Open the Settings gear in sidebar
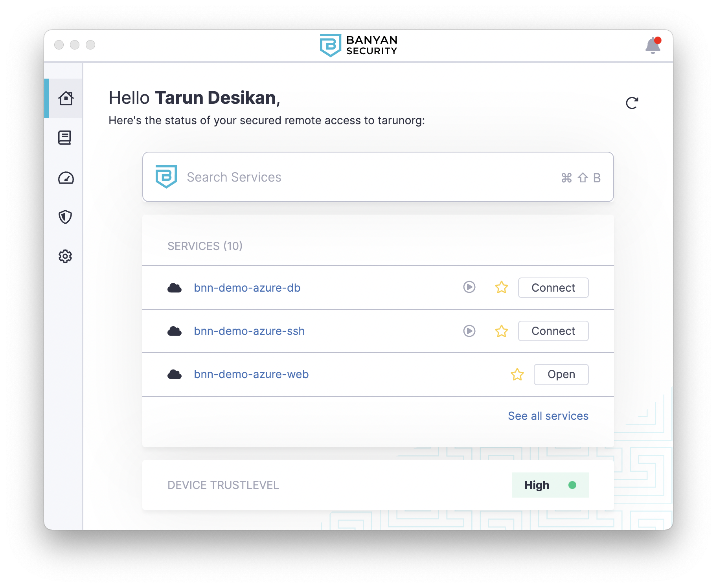The height and width of the screenshot is (588, 717). [65, 256]
